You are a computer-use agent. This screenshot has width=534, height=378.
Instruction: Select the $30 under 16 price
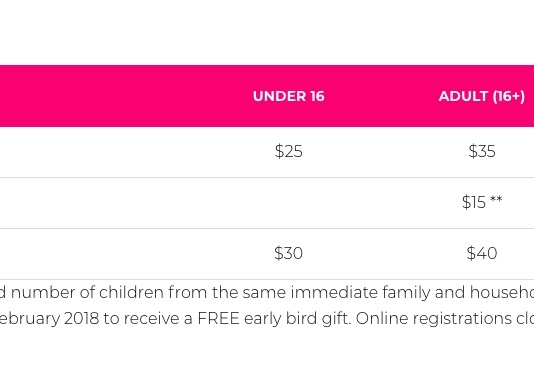[x=288, y=253]
